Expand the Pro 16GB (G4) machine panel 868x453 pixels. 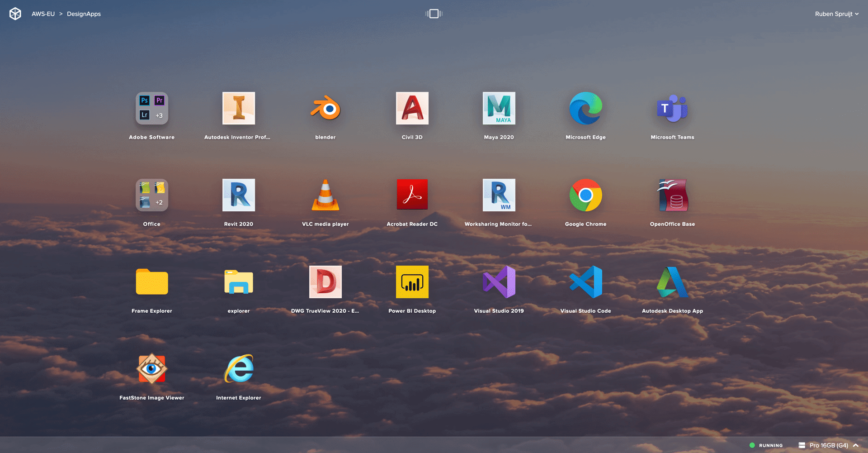point(828,445)
